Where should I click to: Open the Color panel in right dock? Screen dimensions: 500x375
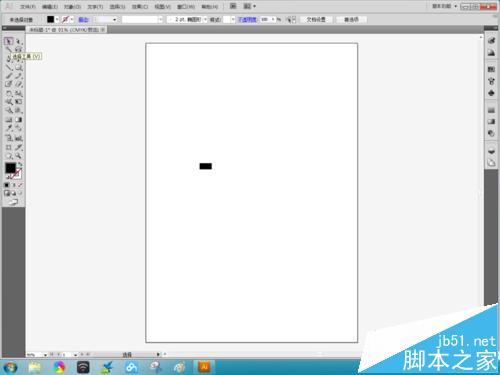coord(491,41)
